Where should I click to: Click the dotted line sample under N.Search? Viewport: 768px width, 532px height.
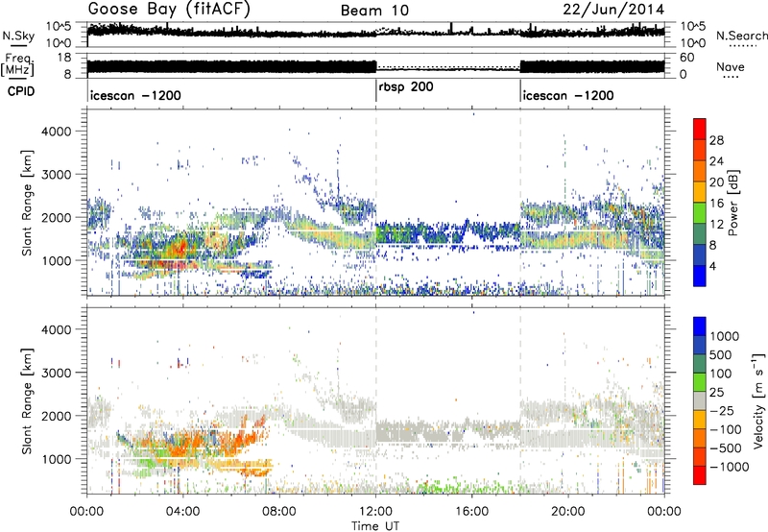pyautogui.click(x=743, y=46)
